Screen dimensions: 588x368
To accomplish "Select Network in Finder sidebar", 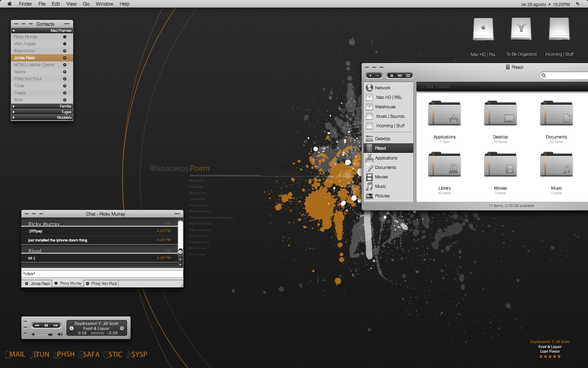I will click(388, 88).
